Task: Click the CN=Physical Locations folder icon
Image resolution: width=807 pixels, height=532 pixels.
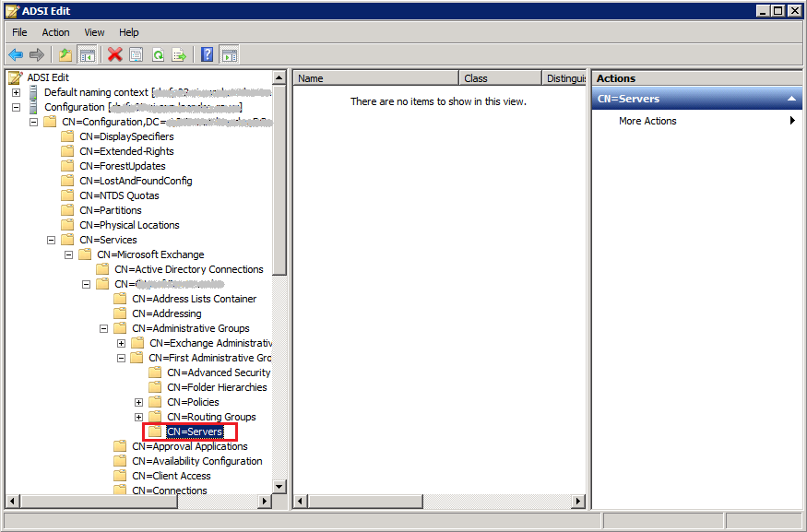Action: point(67,225)
